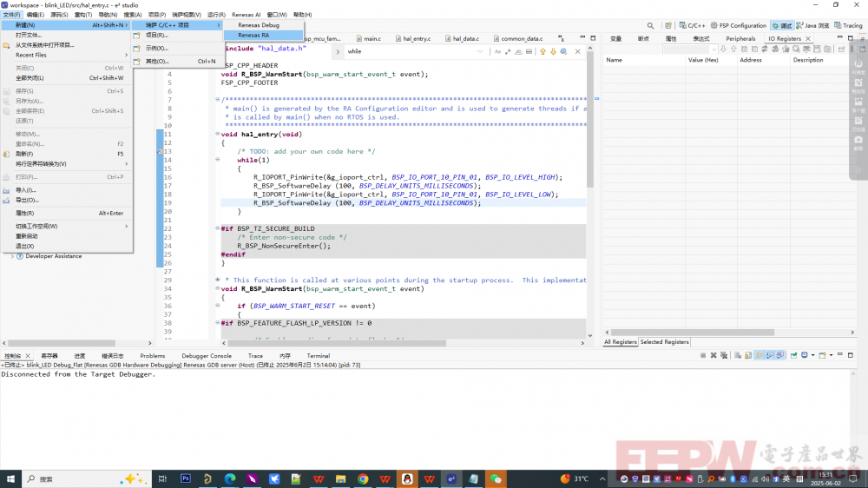This screenshot has height=488, width=868.
Task: Switch to the Java 浏览 perspective
Action: 812,25
